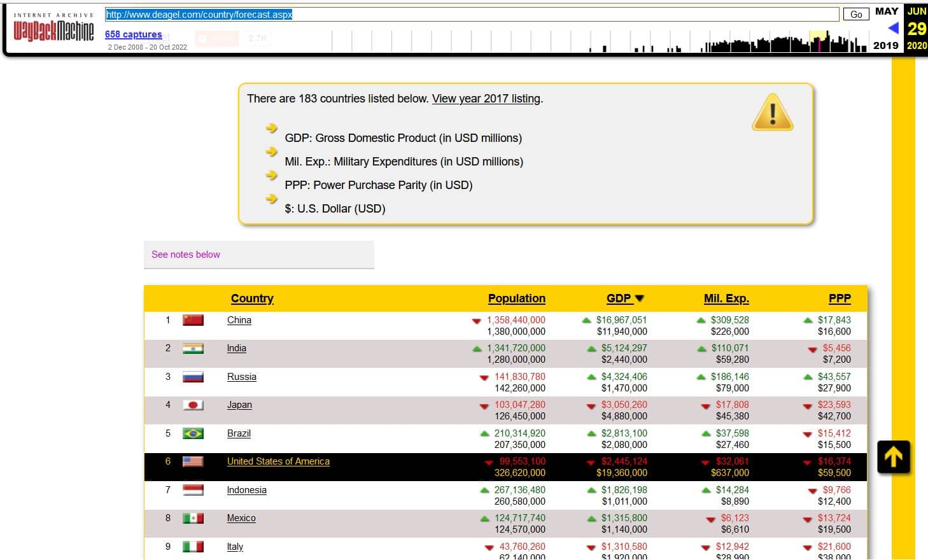Sort table by Mil. Exp. column
This screenshot has height=560, width=928.
coord(726,298)
